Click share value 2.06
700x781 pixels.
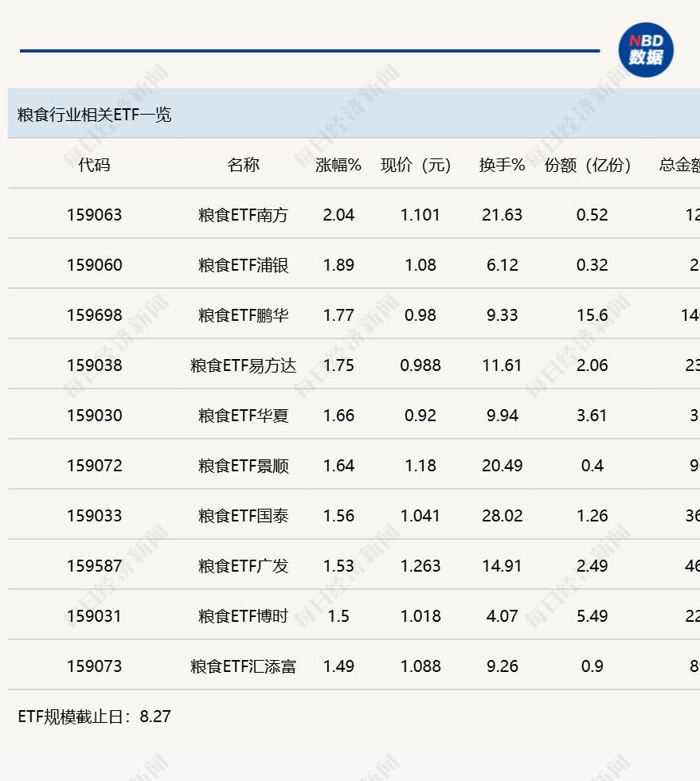click(592, 365)
